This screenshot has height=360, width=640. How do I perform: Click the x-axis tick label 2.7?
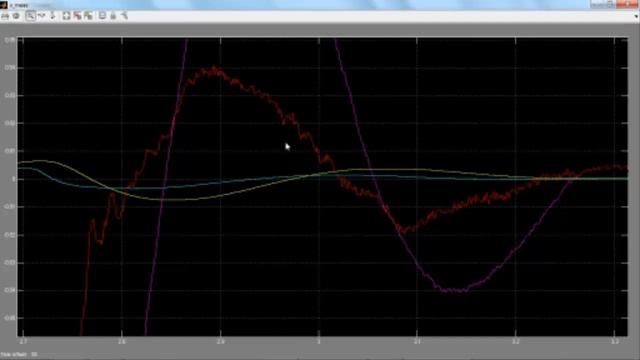point(23,341)
